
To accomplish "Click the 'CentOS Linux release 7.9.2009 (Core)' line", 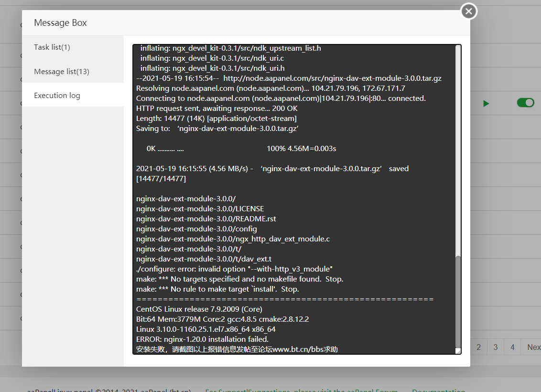I will 199,309.
